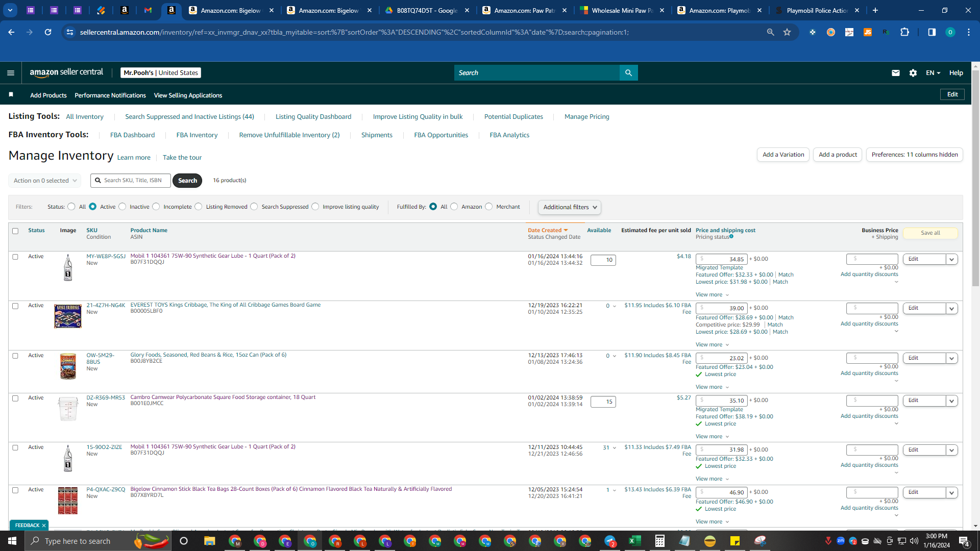
Task: Open Windows notification center
Action: coord(964,541)
